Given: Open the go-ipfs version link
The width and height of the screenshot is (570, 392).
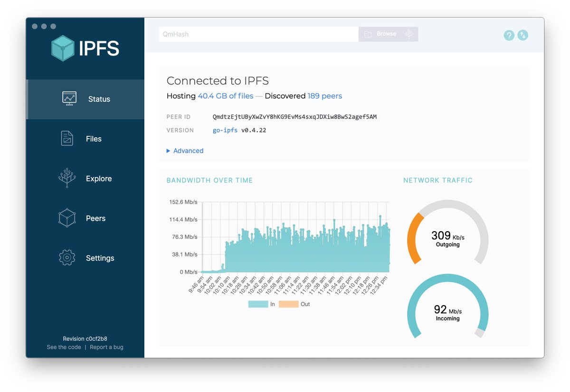Looking at the screenshot, I should point(225,130).
